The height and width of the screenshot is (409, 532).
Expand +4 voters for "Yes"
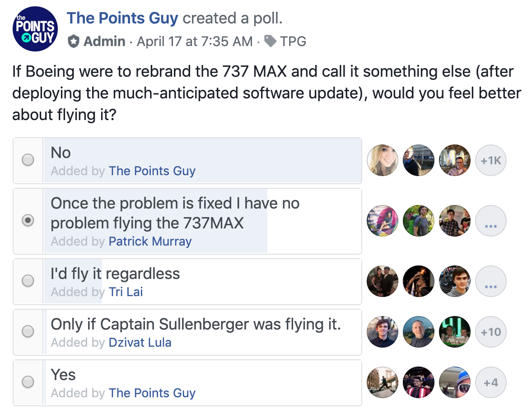click(x=491, y=382)
